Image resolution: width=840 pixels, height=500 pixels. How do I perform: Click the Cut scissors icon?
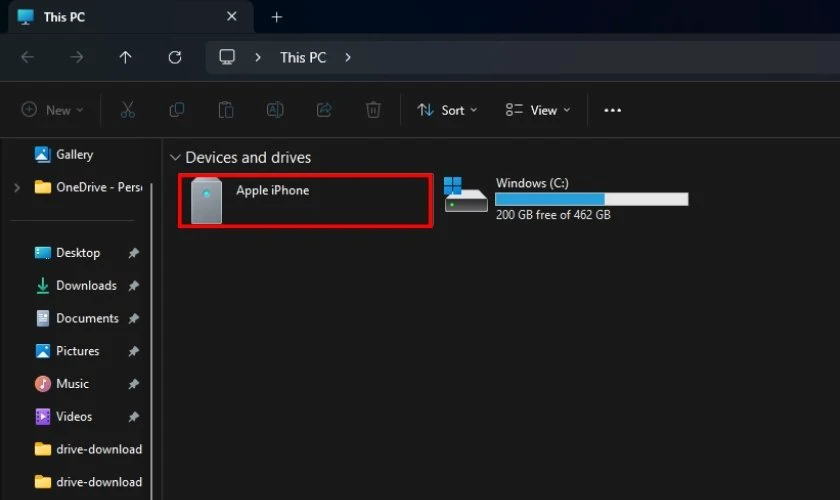point(128,110)
